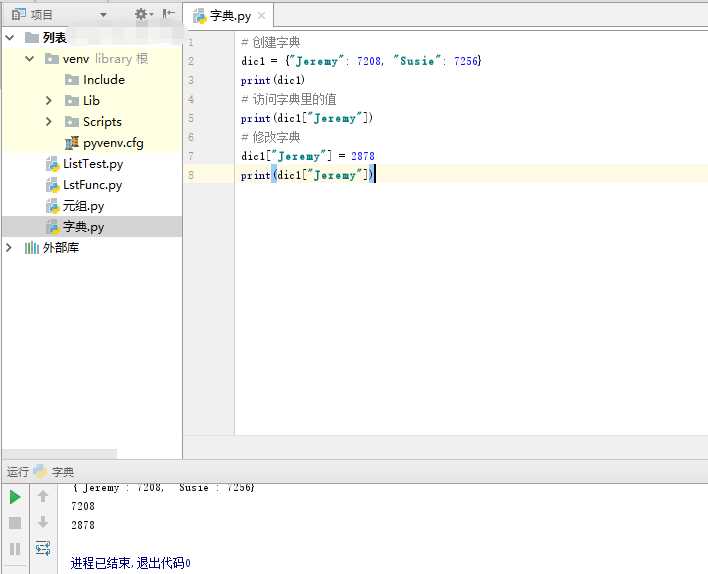Click the '进程已结束' exit message
This screenshot has width=708, height=574.
(130, 563)
